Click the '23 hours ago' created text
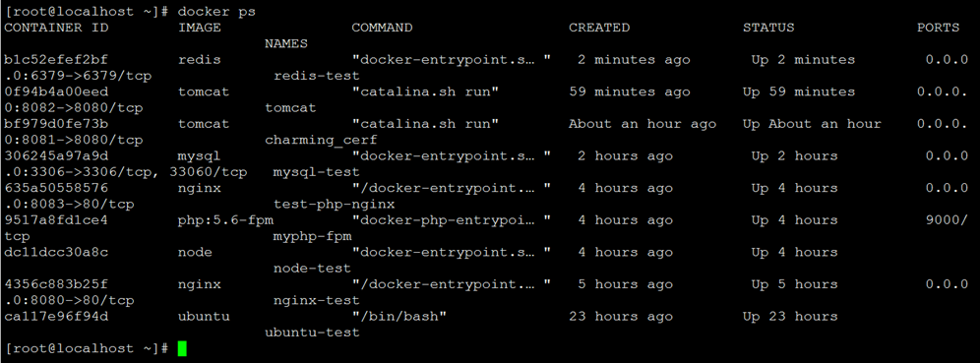Image resolution: width=980 pixels, height=363 pixels. 621,317
